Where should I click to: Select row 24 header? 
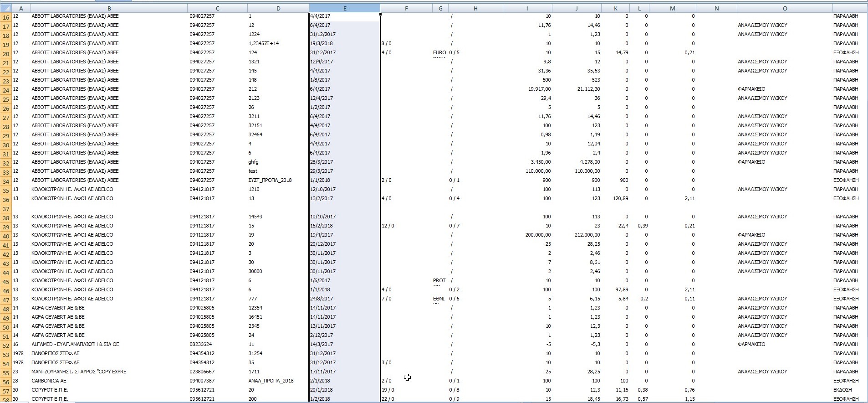(6, 90)
